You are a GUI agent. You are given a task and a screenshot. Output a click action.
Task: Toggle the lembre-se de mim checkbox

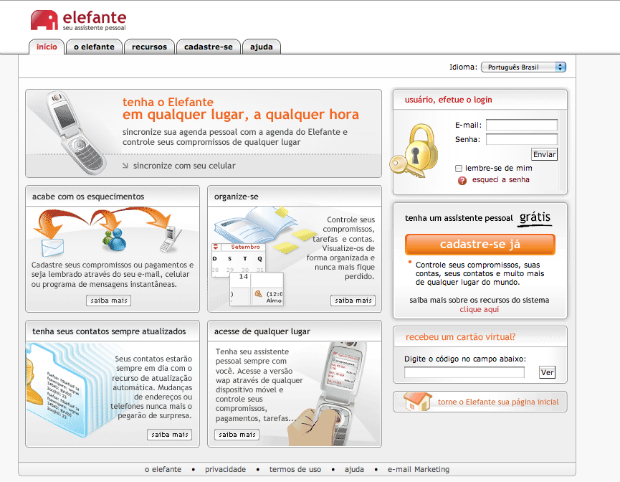[x=458, y=168]
